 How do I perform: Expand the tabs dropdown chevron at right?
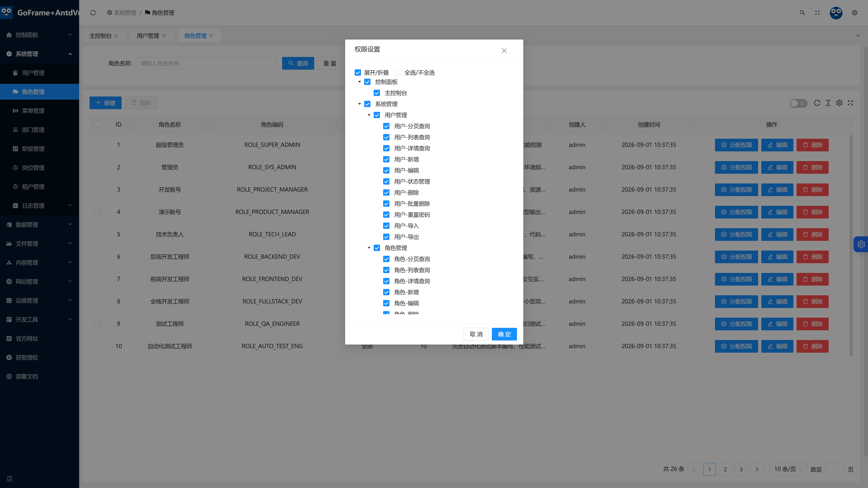click(x=858, y=36)
